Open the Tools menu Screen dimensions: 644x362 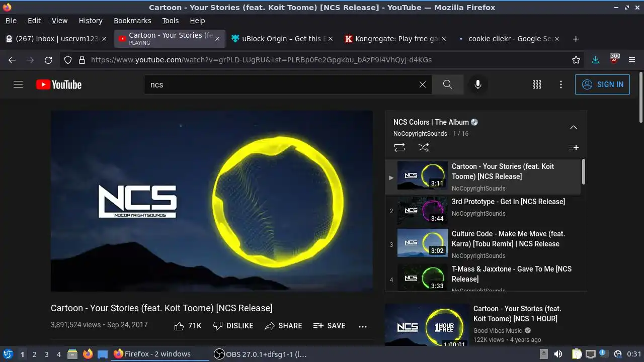[x=171, y=21]
